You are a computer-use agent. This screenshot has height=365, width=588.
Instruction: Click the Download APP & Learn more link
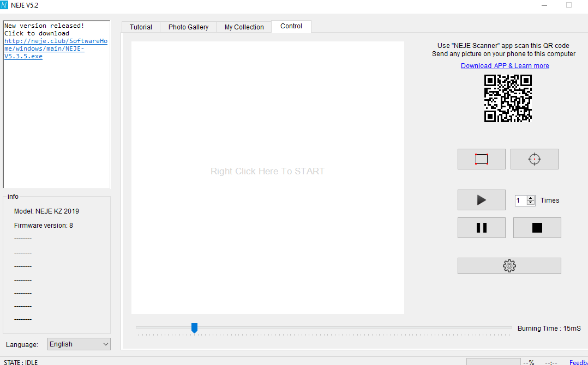[505, 66]
